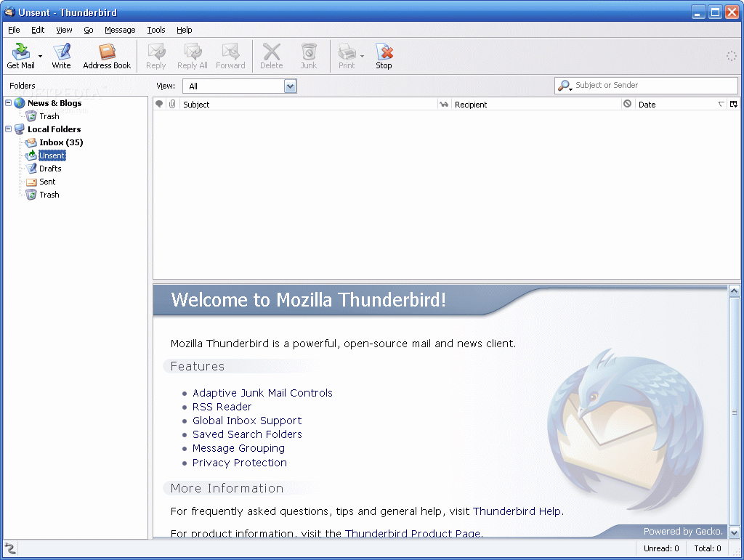Click the Write new message icon
The width and height of the screenshot is (744, 560).
[62, 52]
